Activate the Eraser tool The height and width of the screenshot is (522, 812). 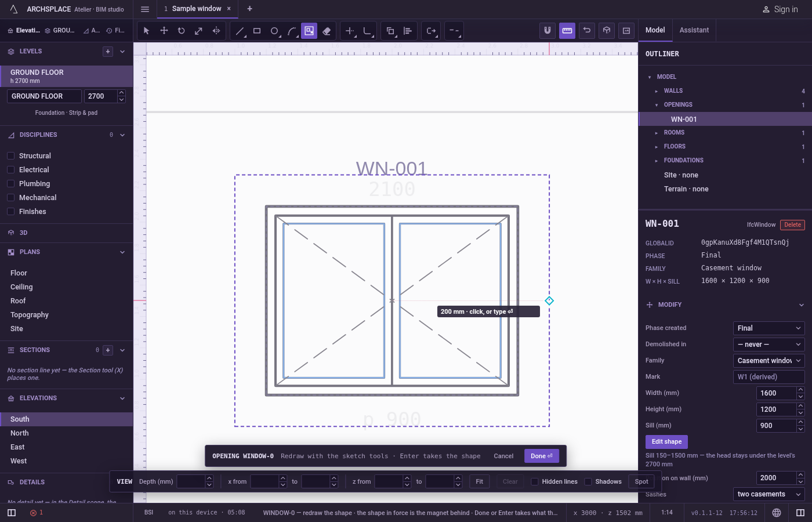pyautogui.click(x=327, y=31)
